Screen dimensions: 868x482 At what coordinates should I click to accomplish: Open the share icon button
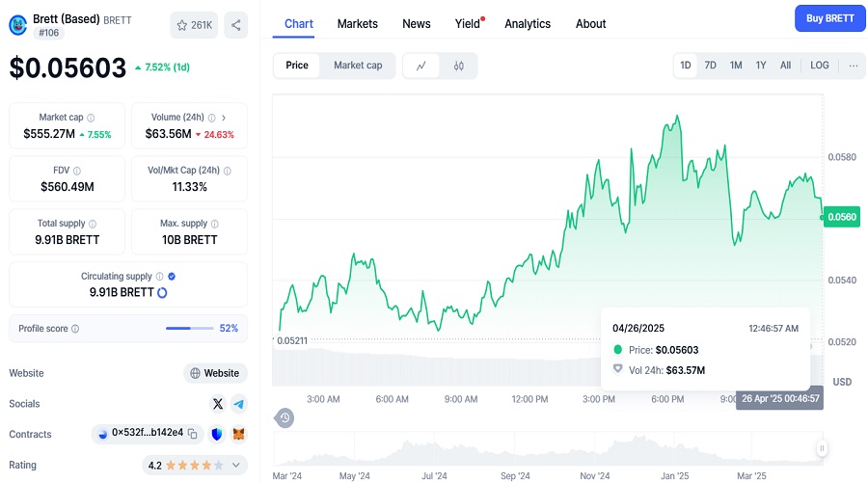(x=236, y=25)
